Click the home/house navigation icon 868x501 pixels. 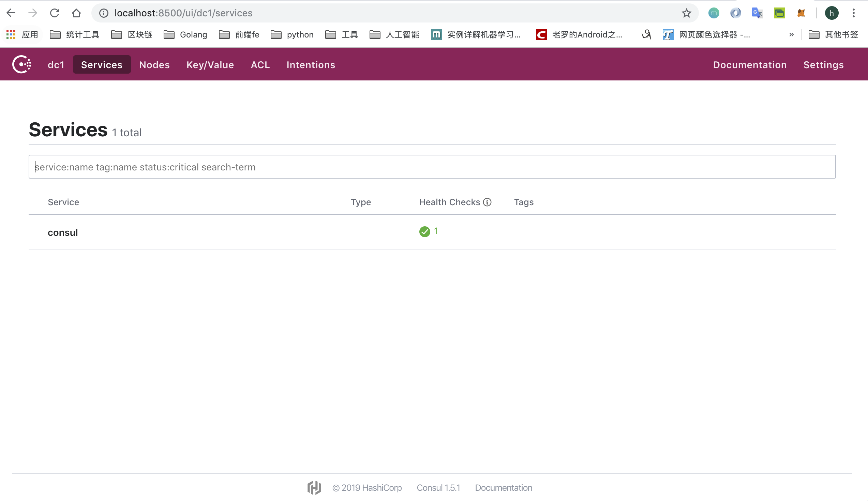coord(76,13)
